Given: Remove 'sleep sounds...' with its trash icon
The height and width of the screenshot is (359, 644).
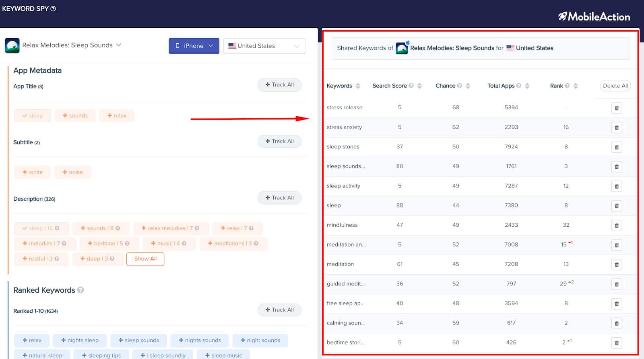Looking at the screenshot, I should point(616,166).
